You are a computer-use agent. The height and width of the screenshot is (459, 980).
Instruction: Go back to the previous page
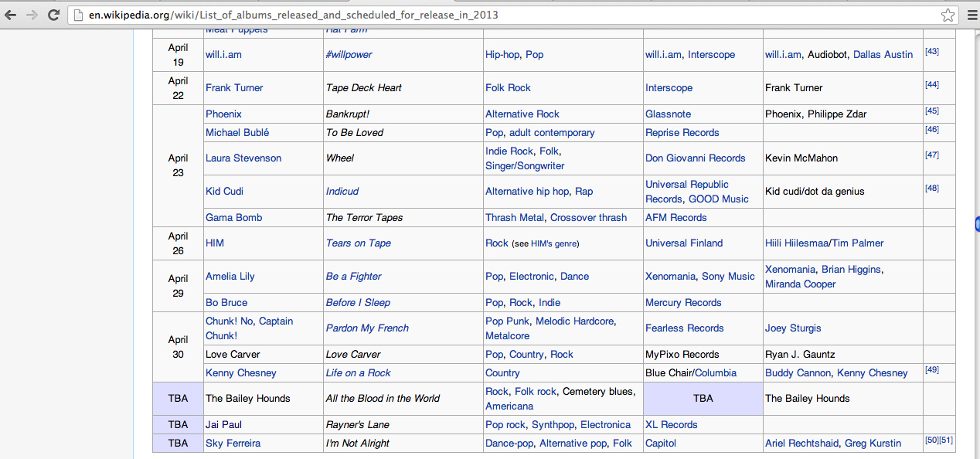[12, 15]
